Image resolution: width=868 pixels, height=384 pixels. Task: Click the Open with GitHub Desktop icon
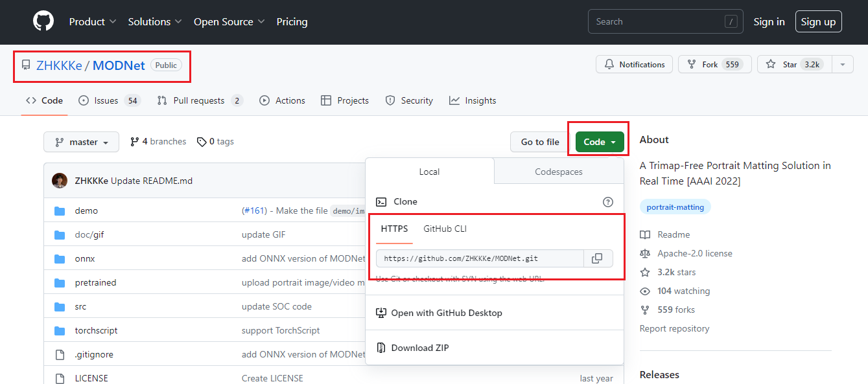[x=381, y=313]
